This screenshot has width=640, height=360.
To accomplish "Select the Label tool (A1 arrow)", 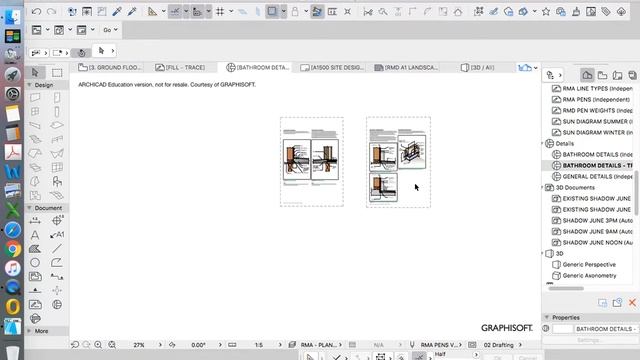I will (57, 235).
